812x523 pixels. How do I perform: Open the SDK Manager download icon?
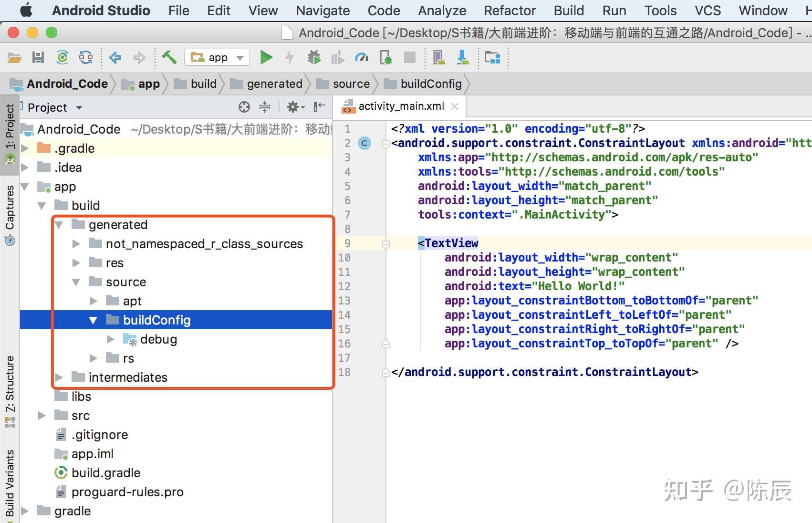tap(462, 58)
